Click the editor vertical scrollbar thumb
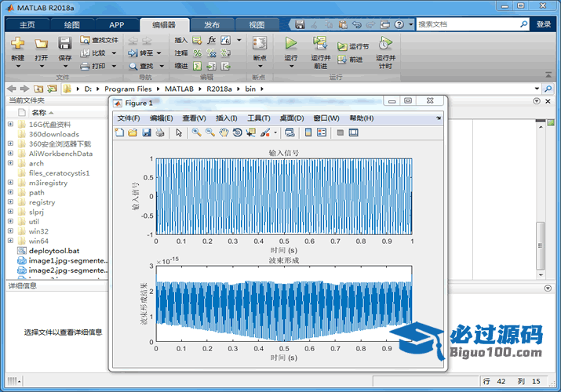 541,245
